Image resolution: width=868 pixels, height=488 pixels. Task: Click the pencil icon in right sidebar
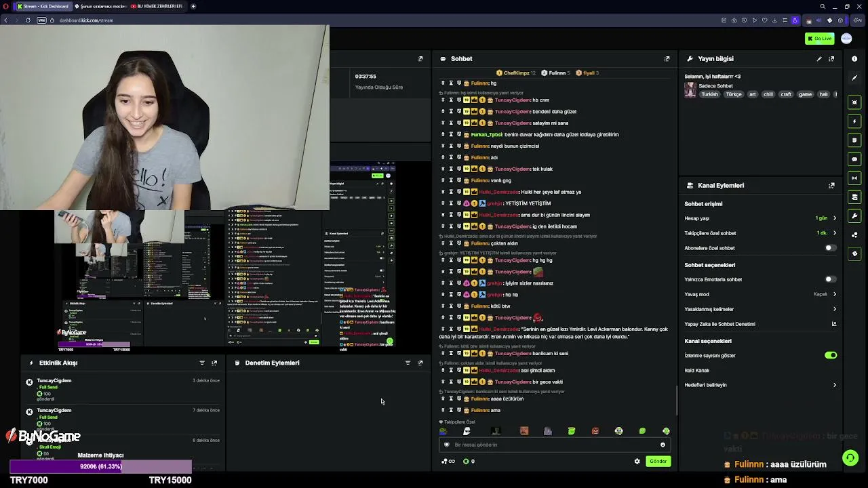[854, 78]
